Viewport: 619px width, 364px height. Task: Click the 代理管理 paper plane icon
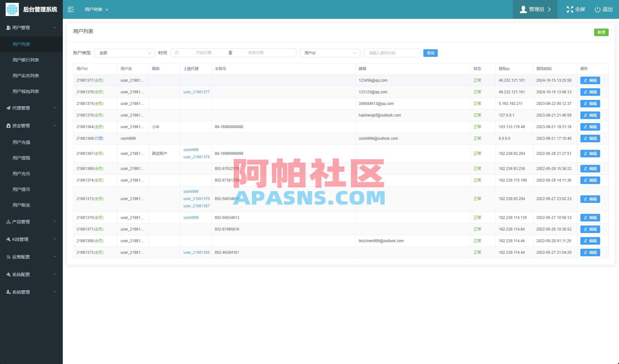(x=8, y=108)
